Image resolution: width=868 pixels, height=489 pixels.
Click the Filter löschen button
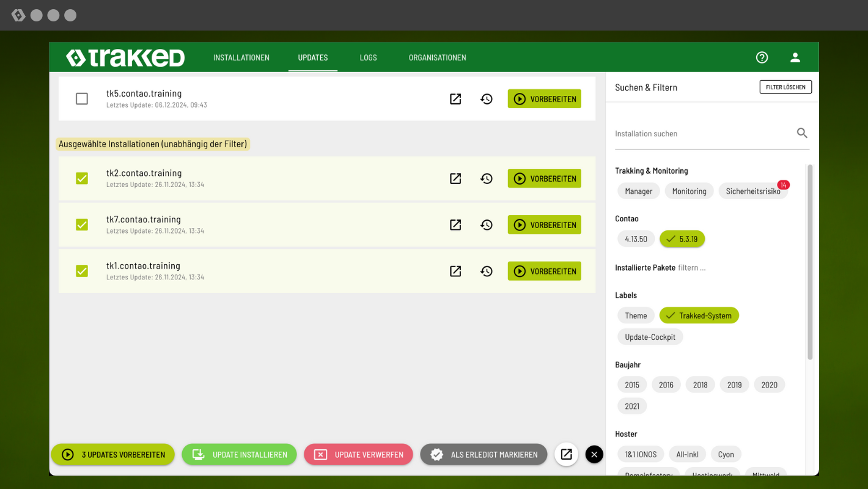coord(785,87)
